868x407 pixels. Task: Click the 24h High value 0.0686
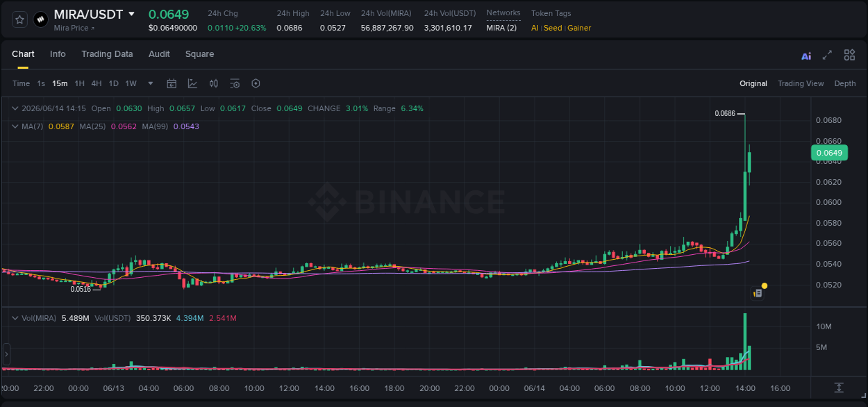point(289,28)
